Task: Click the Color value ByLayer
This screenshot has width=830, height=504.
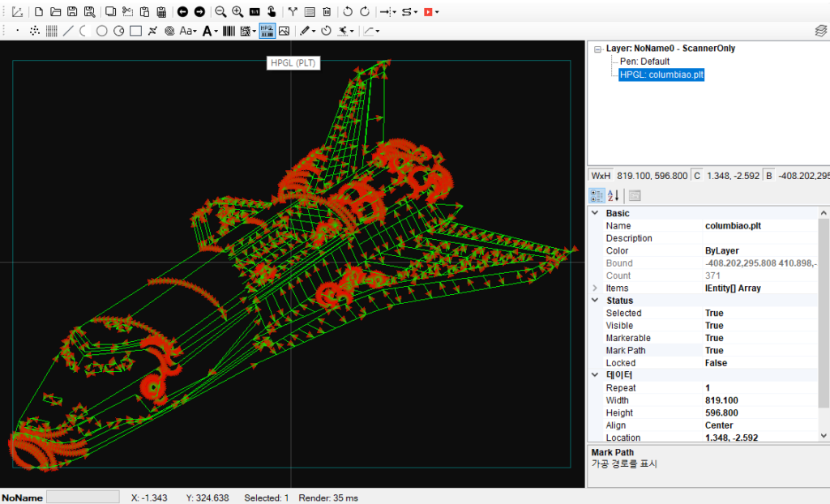Action: [722, 250]
